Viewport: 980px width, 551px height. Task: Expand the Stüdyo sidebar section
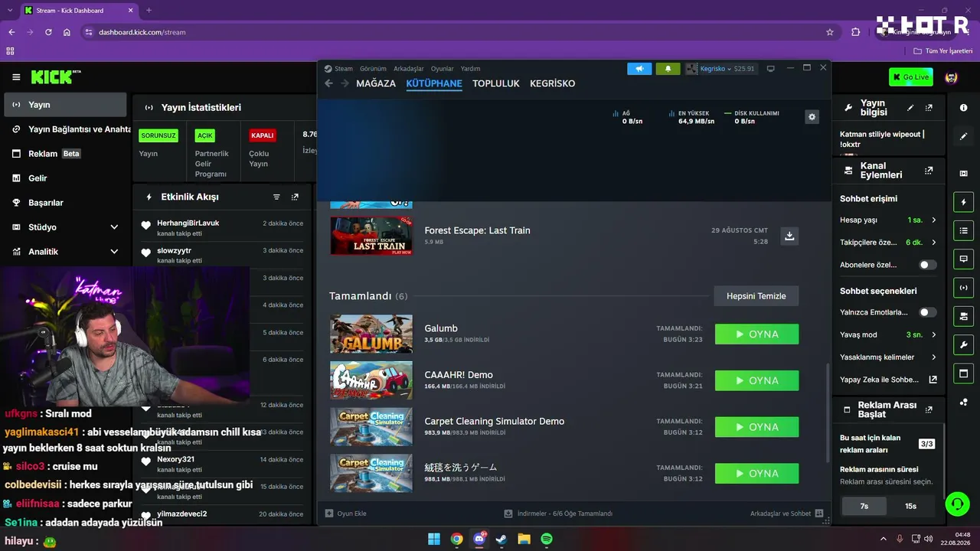114,227
